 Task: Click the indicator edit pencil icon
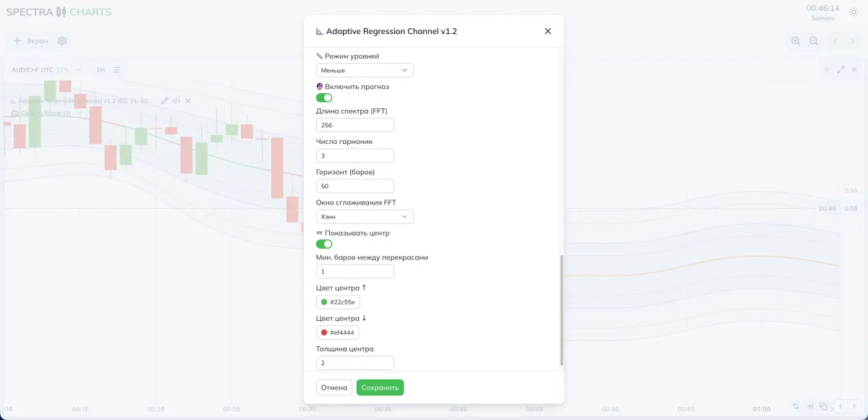[x=165, y=100]
